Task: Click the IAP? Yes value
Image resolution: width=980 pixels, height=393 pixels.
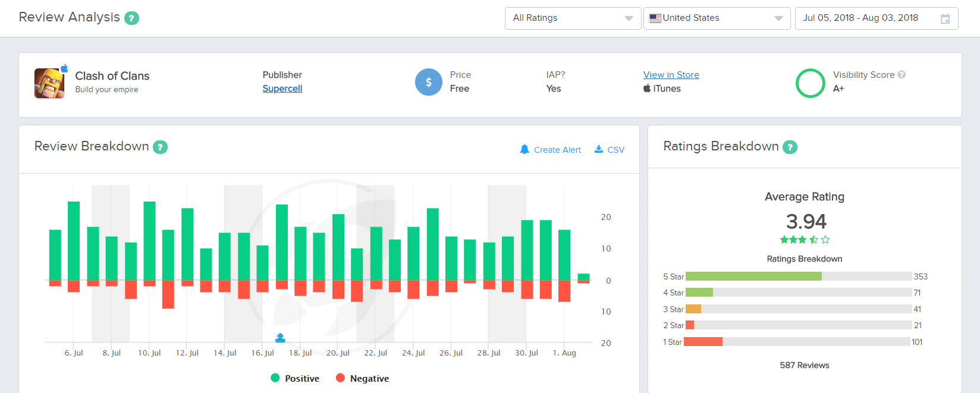Action: pyautogui.click(x=554, y=89)
